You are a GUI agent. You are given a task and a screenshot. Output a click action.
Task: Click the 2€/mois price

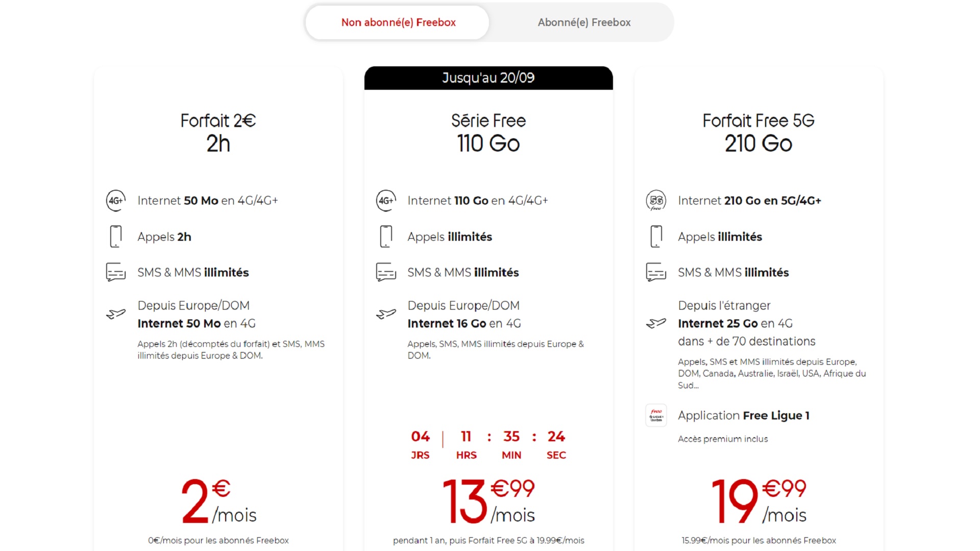[x=218, y=502]
